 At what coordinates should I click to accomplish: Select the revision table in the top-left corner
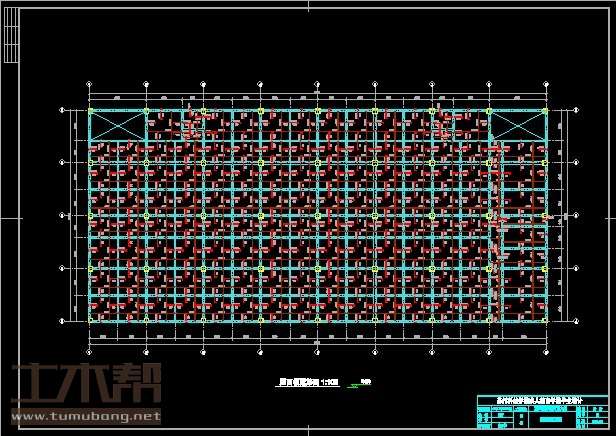click(12, 34)
